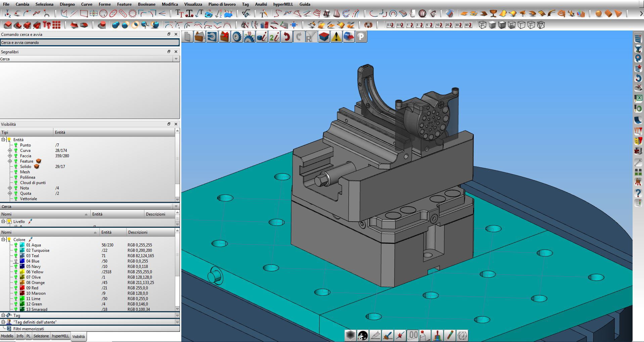Toggle visibility of the 09 Red color group
644x342 pixels.
16,288
